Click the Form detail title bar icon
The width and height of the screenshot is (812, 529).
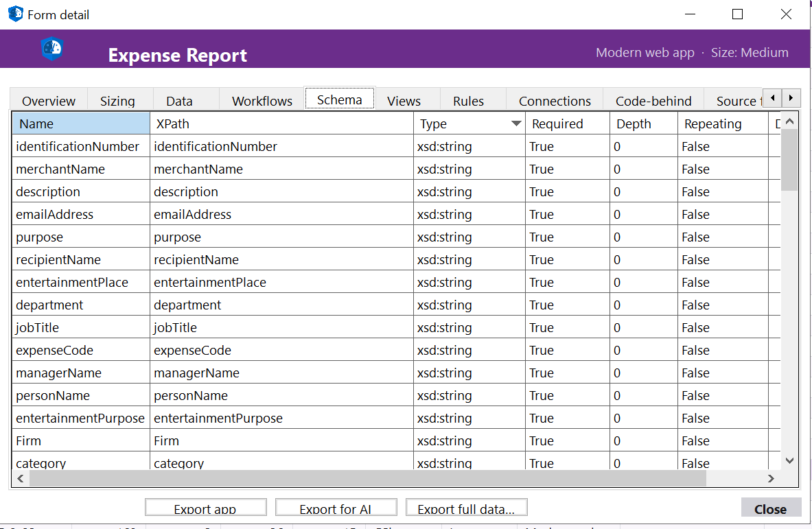14,14
